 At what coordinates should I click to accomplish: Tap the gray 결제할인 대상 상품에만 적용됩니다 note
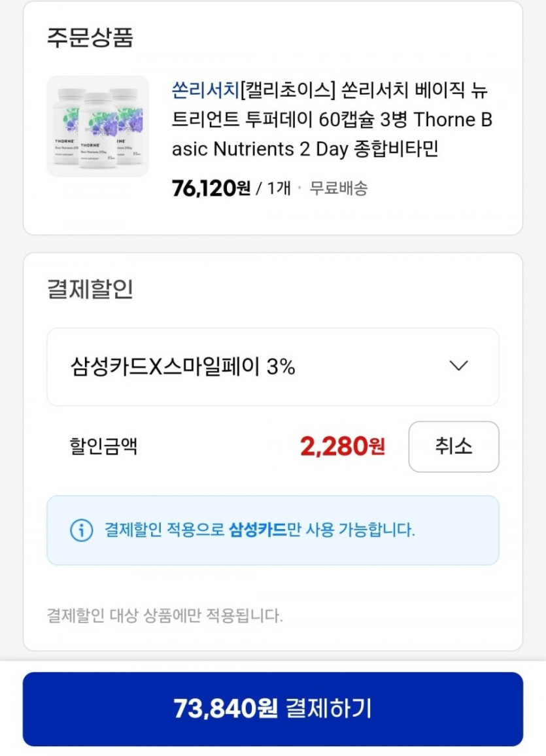(165, 615)
